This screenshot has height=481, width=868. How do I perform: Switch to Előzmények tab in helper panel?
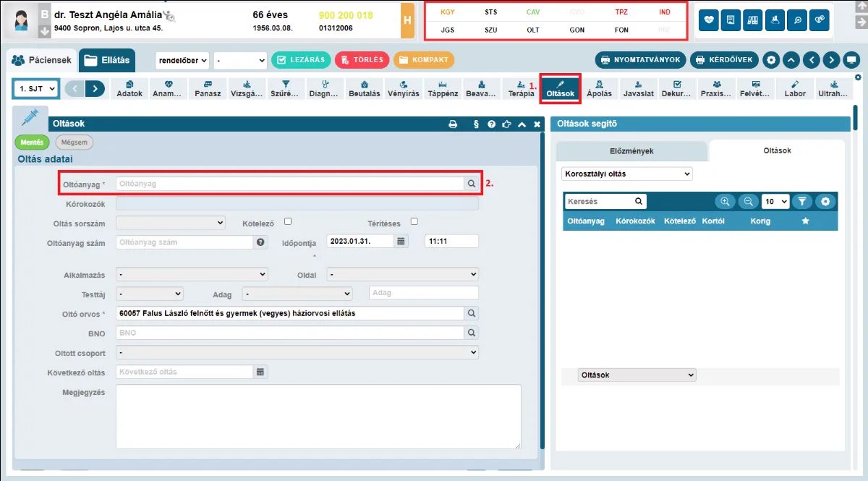coord(632,151)
